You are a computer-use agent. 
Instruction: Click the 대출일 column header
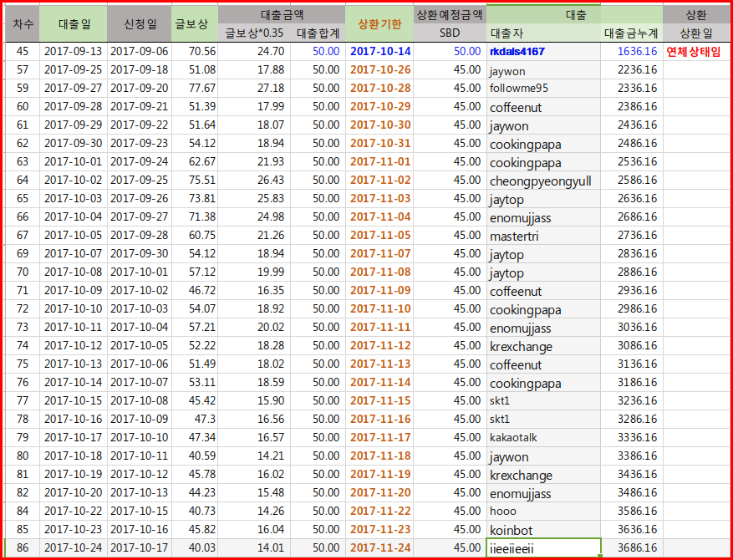(x=74, y=24)
